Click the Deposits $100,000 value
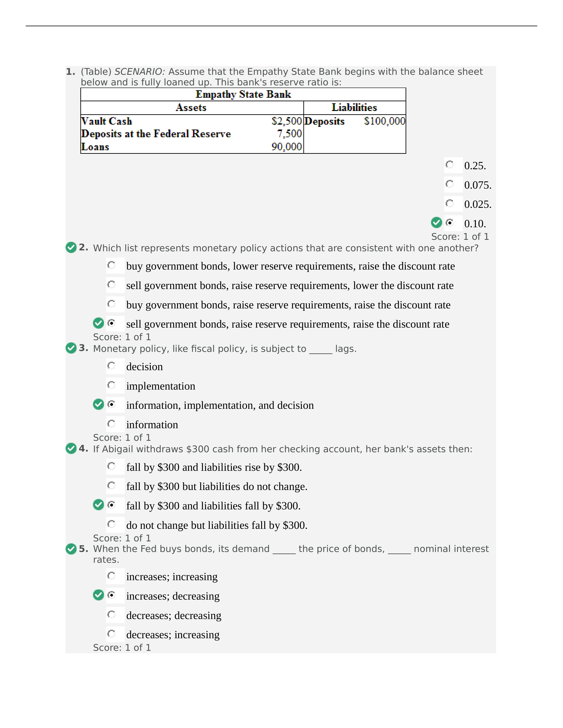The height and width of the screenshot is (728, 563). [385, 121]
